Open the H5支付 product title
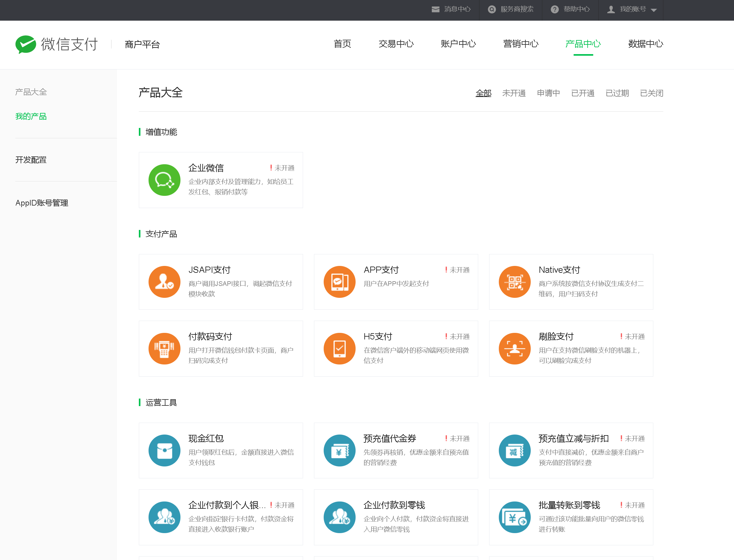 pyautogui.click(x=378, y=336)
